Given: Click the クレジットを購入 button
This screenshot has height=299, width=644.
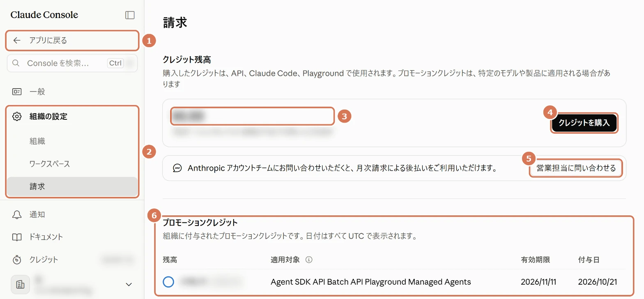Looking at the screenshot, I should point(584,123).
